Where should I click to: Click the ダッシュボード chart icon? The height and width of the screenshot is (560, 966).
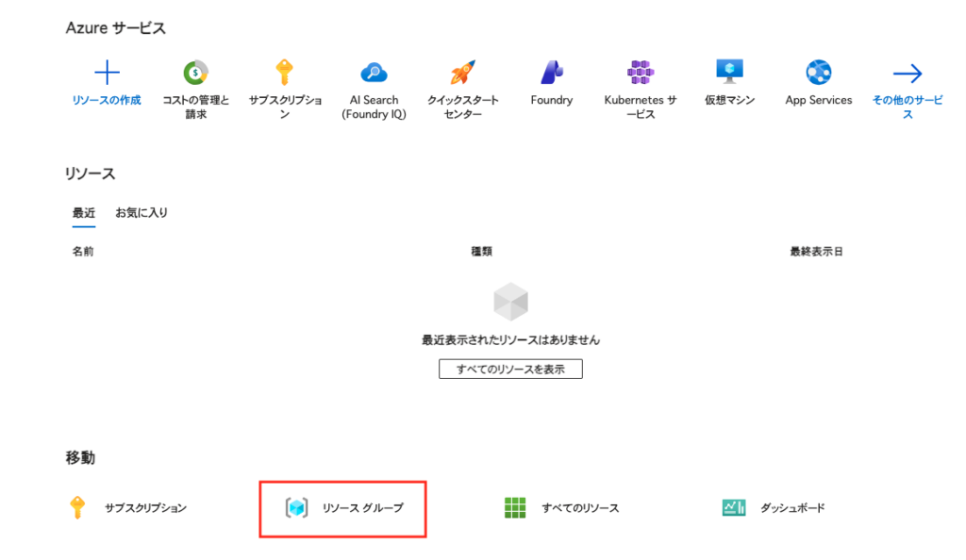[x=734, y=508]
